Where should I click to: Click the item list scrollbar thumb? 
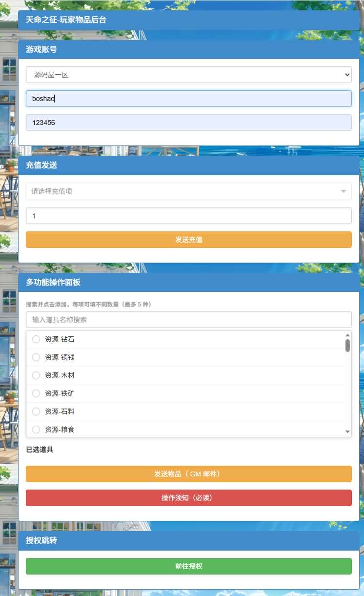click(x=347, y=346)
